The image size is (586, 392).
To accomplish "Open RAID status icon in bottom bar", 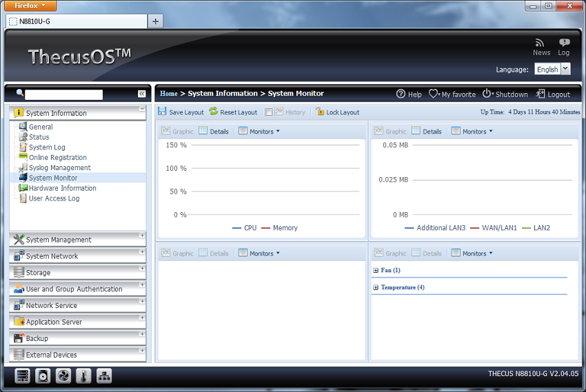I will (23, 376).
